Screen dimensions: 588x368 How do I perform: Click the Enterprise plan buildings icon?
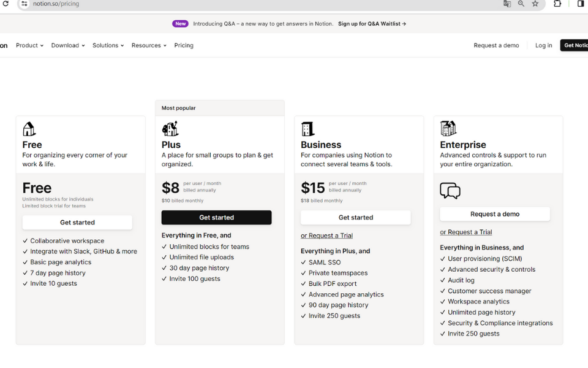pos(448,128)
